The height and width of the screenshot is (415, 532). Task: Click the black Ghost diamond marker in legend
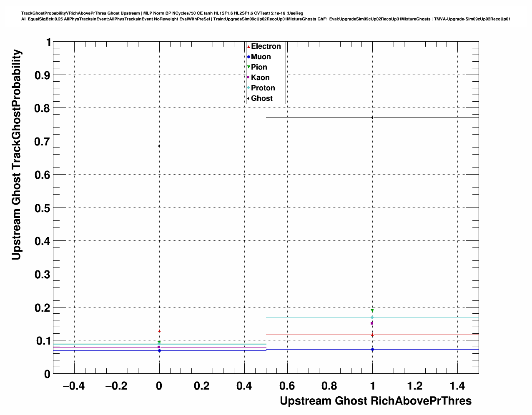click(248, 98)
